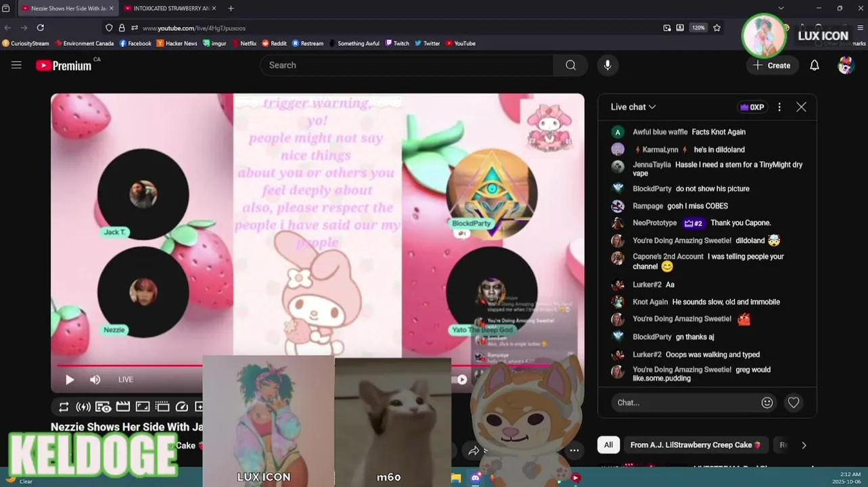Open the Netflix bookmark

(244, 43)
